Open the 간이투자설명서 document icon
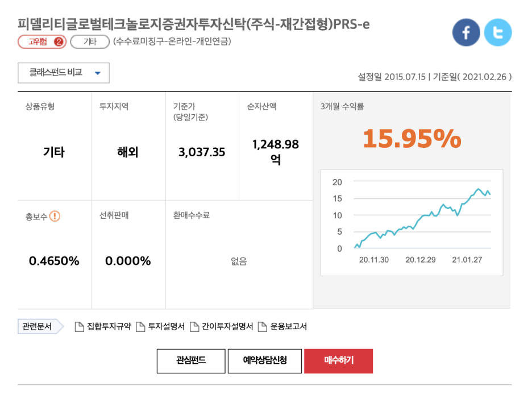The image size is (532, 399). pos(194,327)
